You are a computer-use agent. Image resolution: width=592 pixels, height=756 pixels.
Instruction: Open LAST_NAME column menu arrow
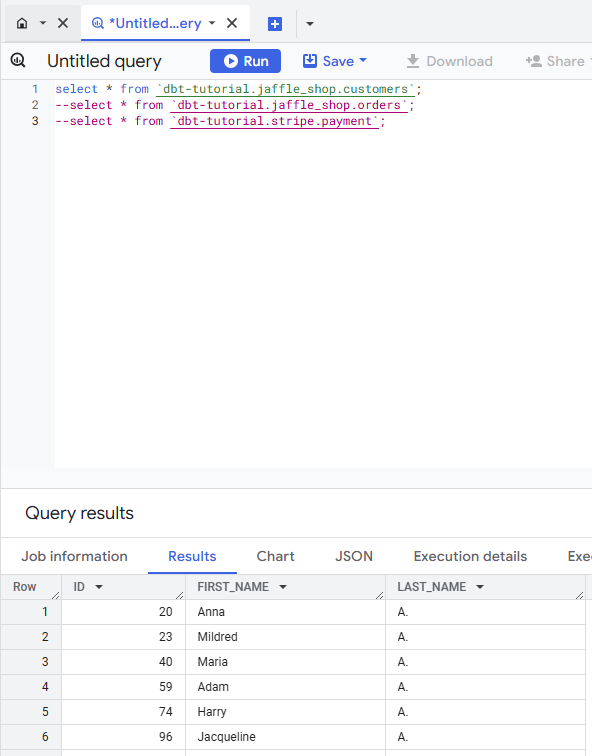480,587
